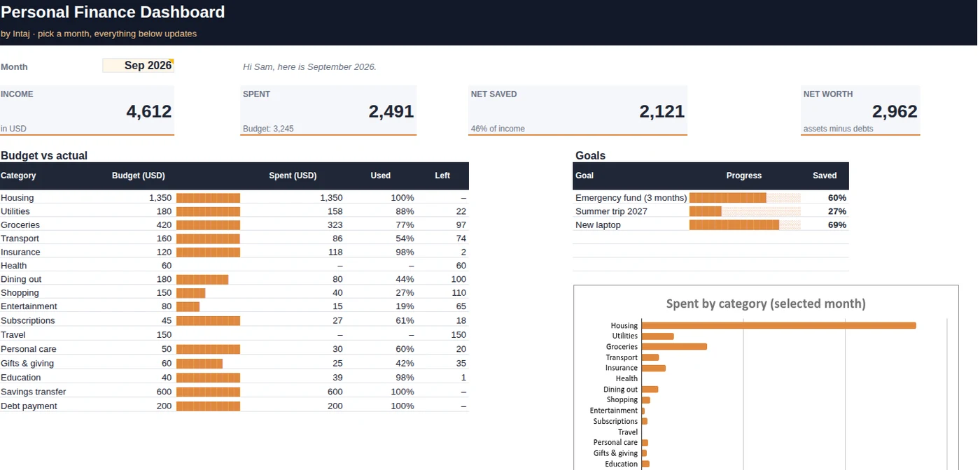Click the 'Budget: 3,245' note
Viewport: 980px width, 470px height.
click(x=268, y=129)
